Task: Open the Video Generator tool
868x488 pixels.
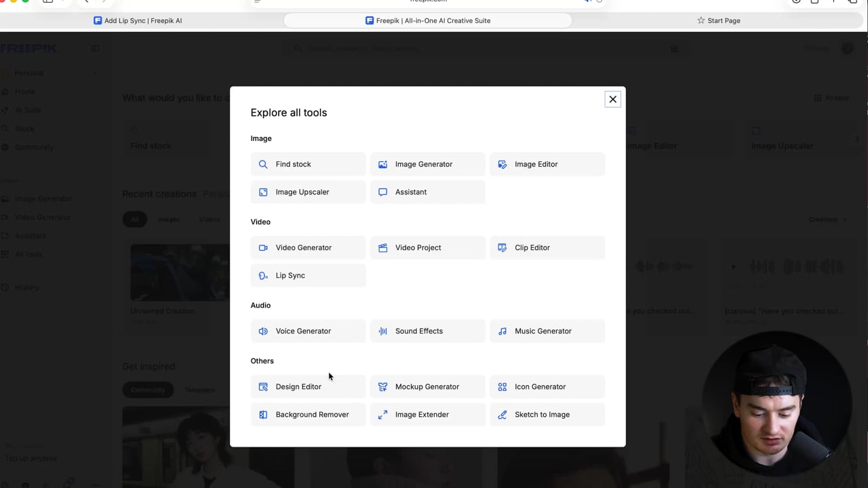Action: (308, 247)
